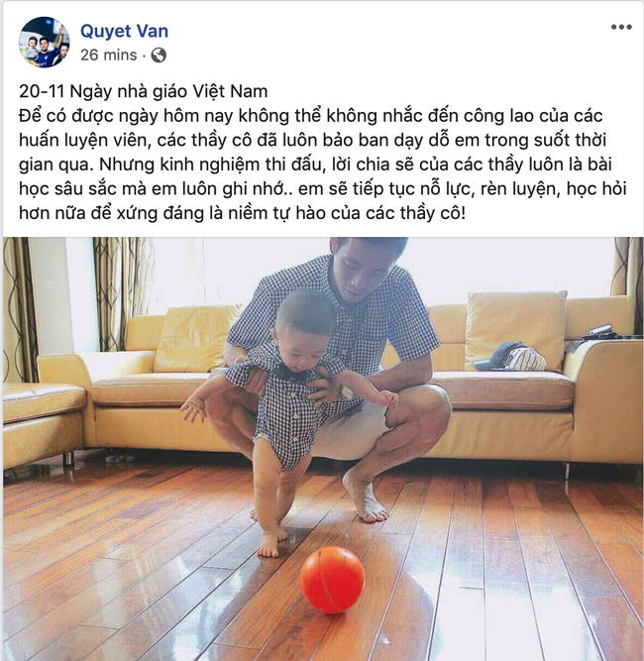
Task: Open Quyet Van's profile picture
Action: click(44, 43)
